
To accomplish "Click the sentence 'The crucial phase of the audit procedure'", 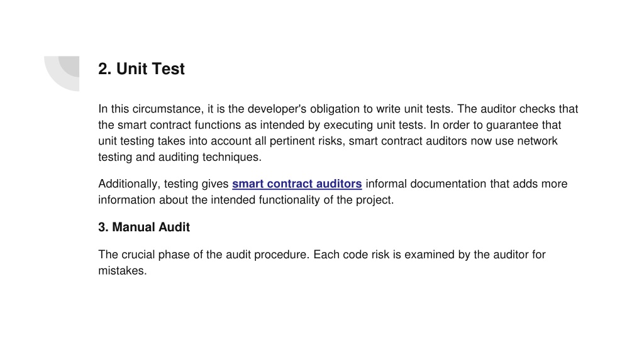I will click(x=203, y=255).
